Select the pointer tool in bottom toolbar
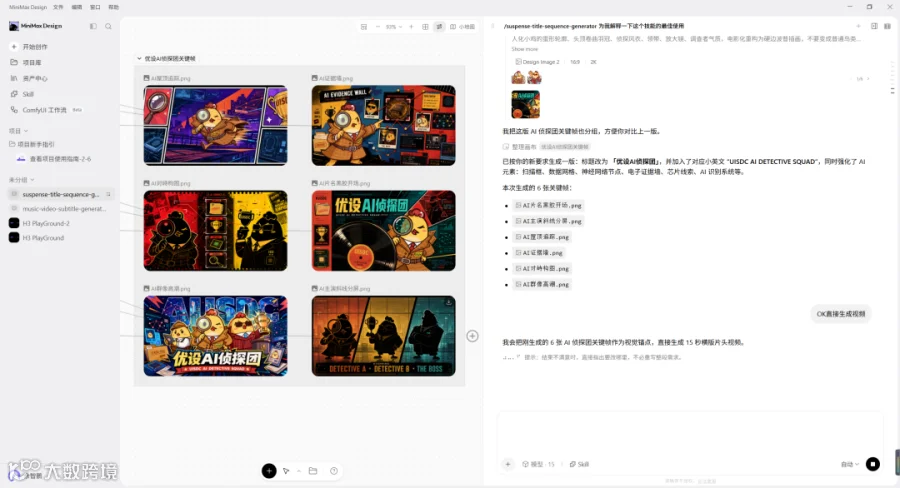Image resolution: width=900 pixels, height=488 pixels. [x=286, y=471]
